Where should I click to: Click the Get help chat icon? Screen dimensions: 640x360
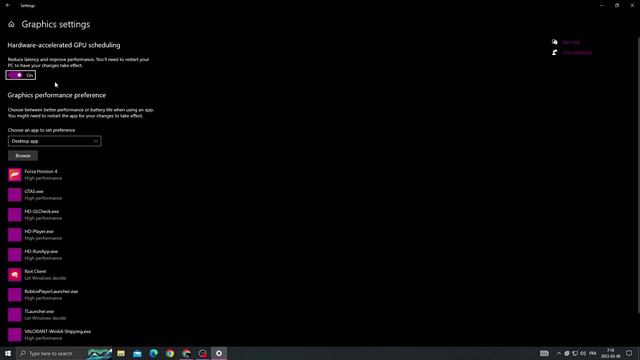point(554,42)
